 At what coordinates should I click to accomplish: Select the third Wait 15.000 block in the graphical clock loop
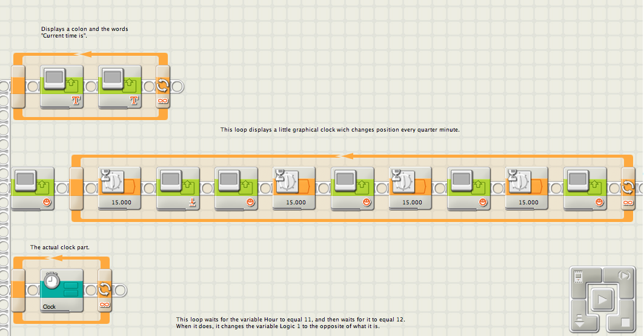coord(410,189)
